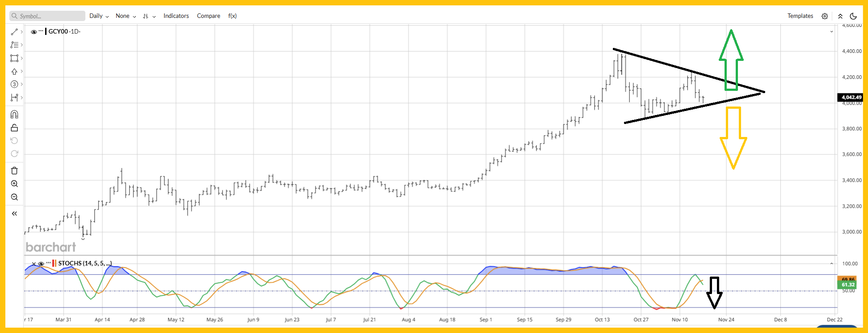Expand the bar chart type dropdown

pyautogui.click(x=149, y=16)
